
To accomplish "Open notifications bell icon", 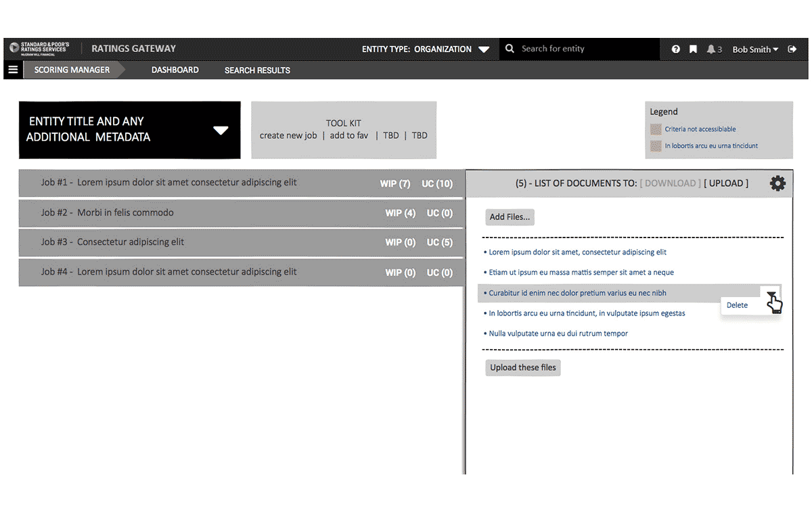I will point(711,49).
